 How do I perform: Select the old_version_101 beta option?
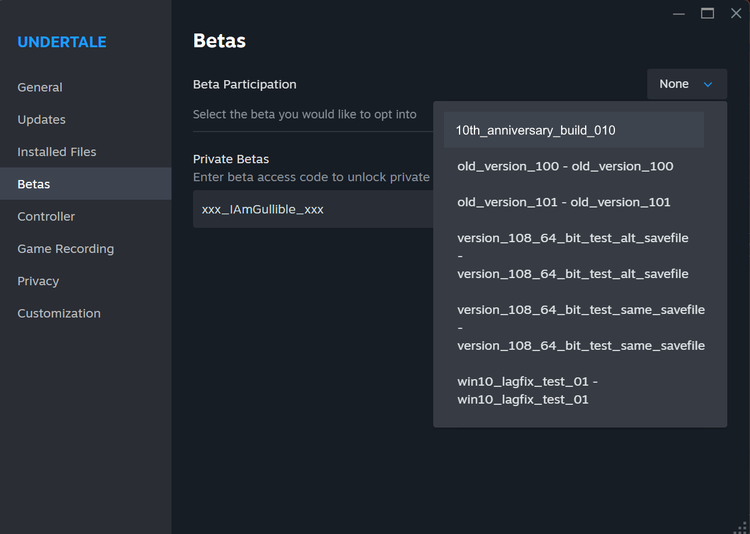574,202
